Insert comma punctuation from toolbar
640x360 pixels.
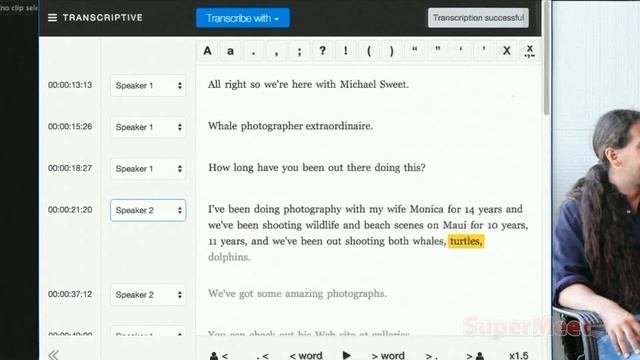pyautogui.click(x=276, y=51)
